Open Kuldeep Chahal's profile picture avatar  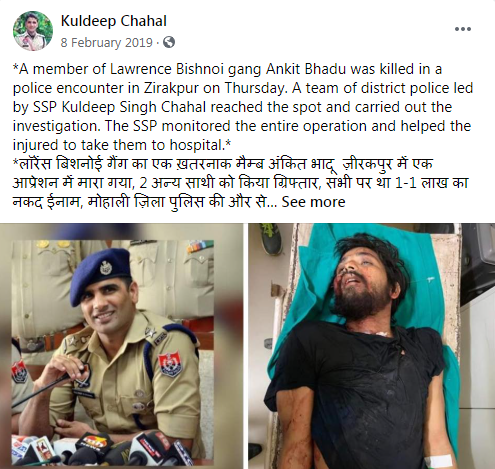pos(33,31)
